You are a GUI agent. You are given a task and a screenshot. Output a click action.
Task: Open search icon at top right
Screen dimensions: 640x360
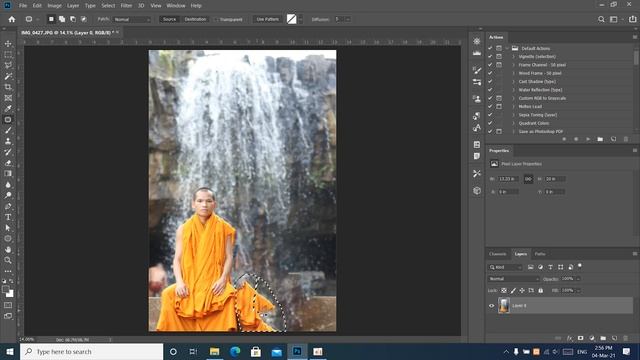[601, 19]
